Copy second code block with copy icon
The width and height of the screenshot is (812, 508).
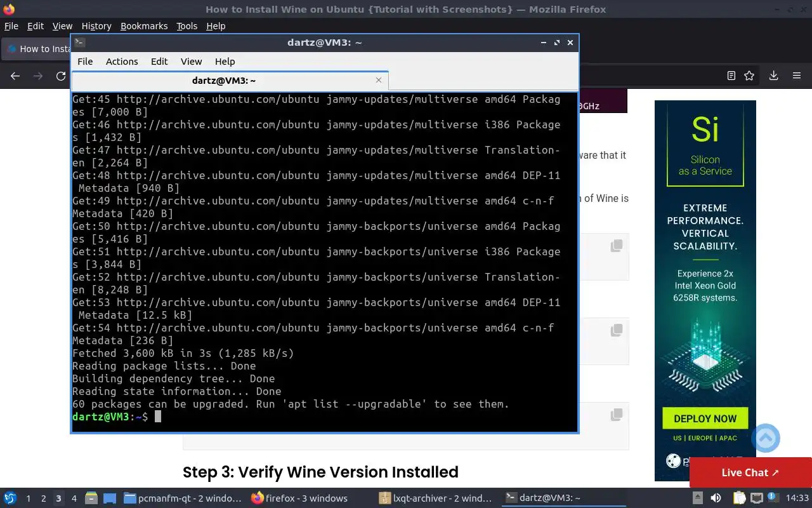coord(616,330)
